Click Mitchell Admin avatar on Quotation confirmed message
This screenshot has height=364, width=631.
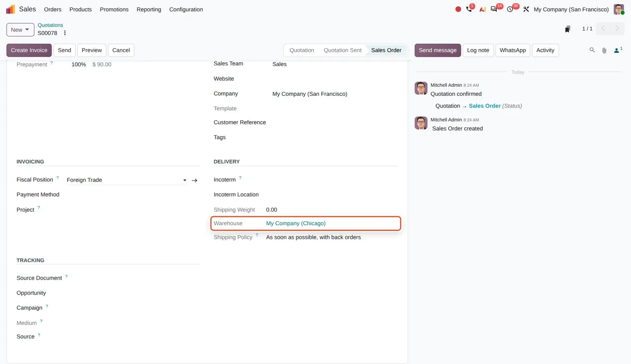(x=421, y=88)
